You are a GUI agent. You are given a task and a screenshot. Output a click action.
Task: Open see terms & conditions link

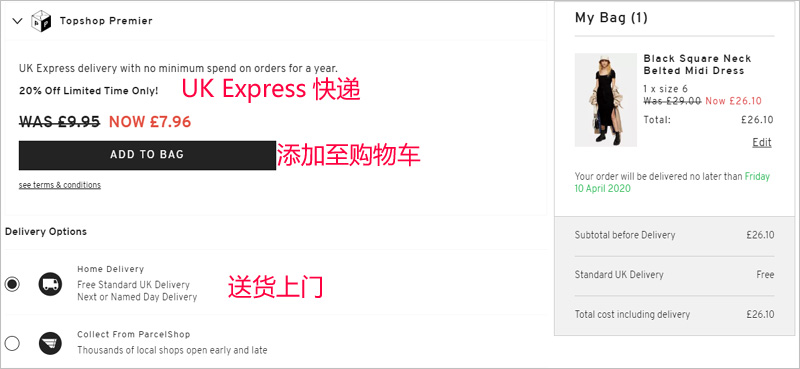pyautogui.click(x=60, y=185)
